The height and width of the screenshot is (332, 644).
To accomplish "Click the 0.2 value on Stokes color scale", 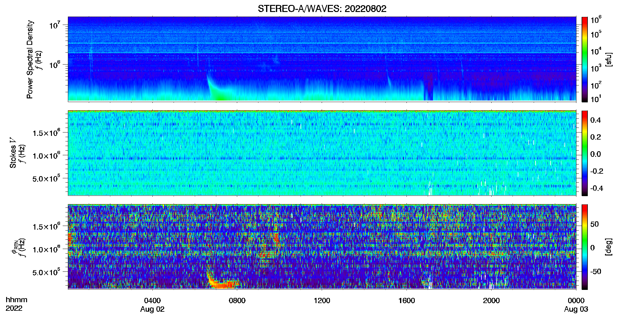I will pos(595,137).
